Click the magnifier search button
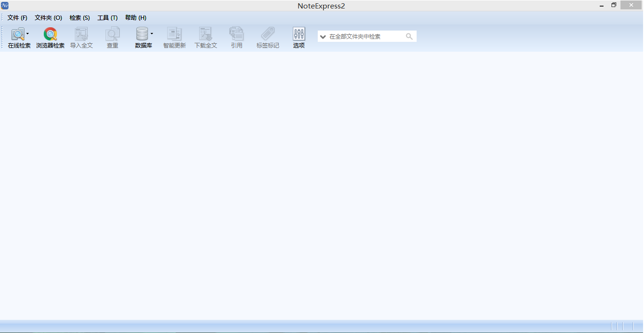Image resolution: width=644 pixels, height=333 pixels. click(410, 36)
